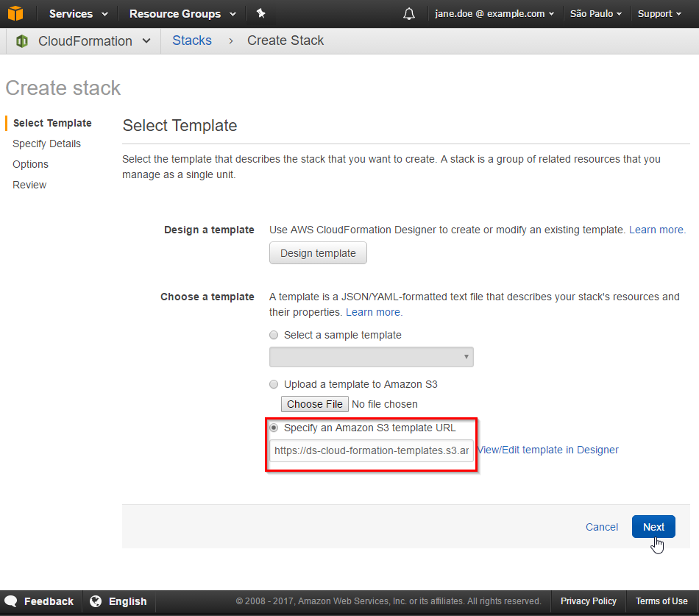This screenshot has width=699, height=616.
Task: Open the notifications bell icon
Action: tap(409, 14)
